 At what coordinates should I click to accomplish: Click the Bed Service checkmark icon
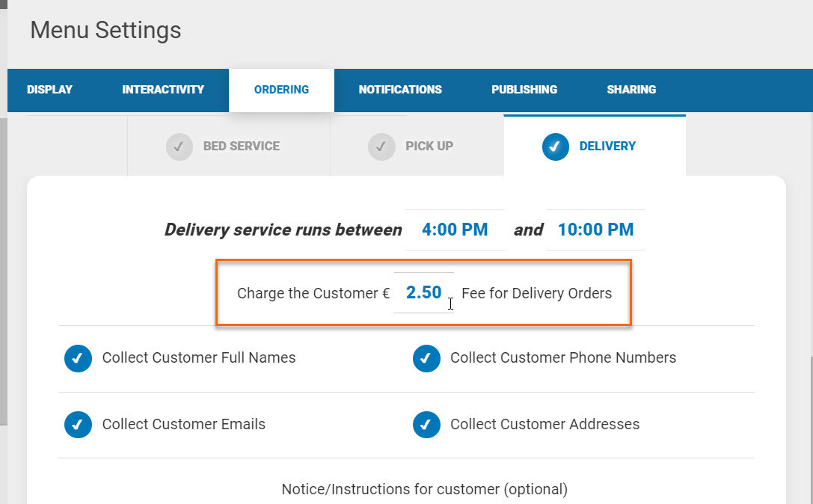click(180, 147)
